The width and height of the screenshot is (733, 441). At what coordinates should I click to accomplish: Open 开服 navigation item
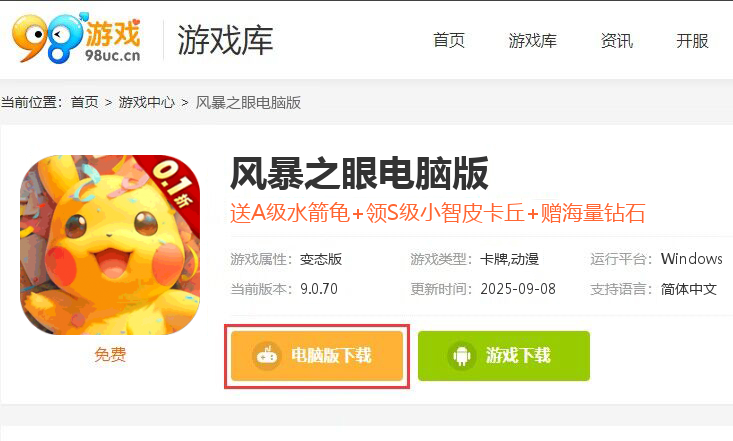coord(692,41)
